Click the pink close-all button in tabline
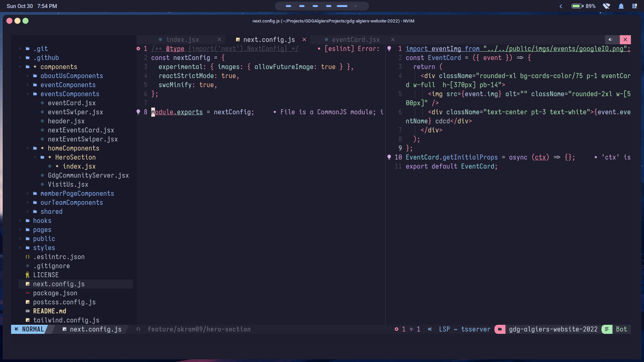644x362 pixels. pos(625,40)
